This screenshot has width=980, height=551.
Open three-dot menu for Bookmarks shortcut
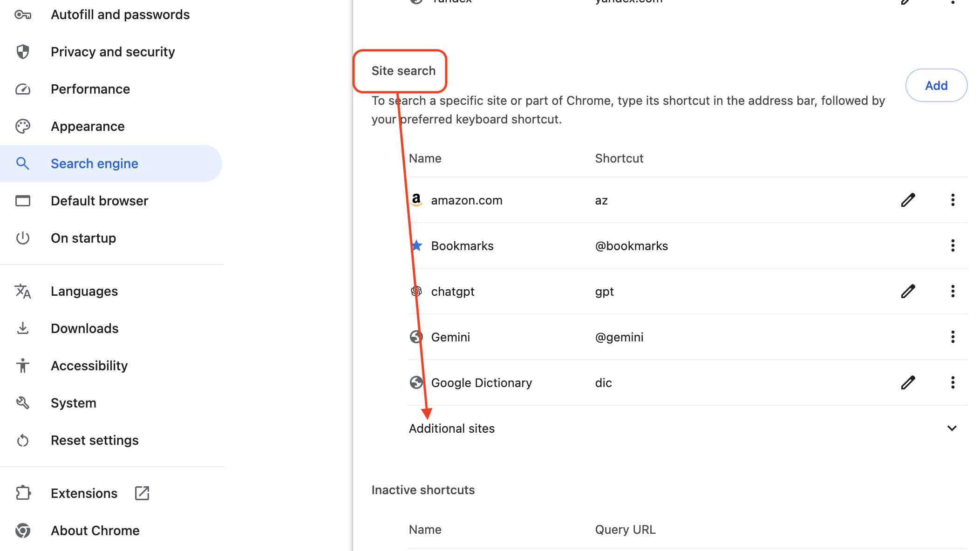(953, 246)
